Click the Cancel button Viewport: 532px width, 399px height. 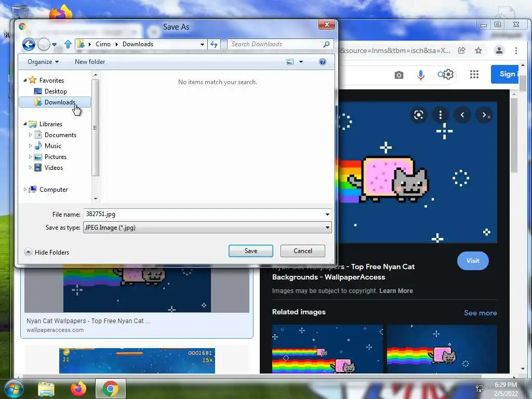(303, 251)
